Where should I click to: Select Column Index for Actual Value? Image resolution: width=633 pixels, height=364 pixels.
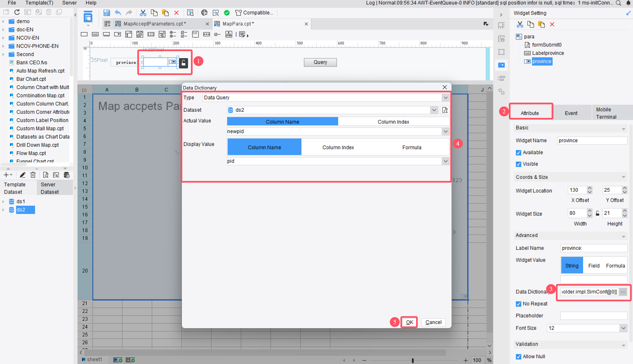(x=393, y=122)
